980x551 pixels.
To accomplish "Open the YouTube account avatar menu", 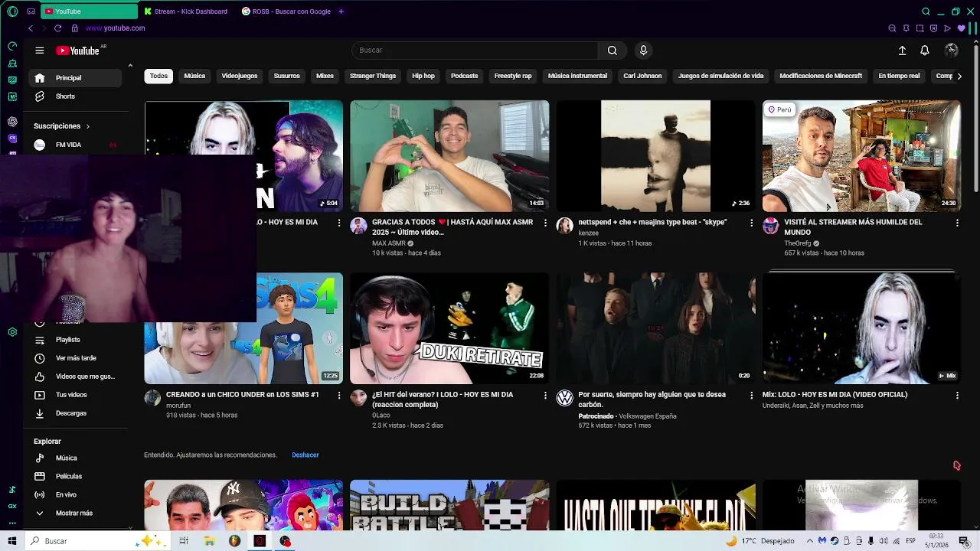I will (x=952, y=51).
